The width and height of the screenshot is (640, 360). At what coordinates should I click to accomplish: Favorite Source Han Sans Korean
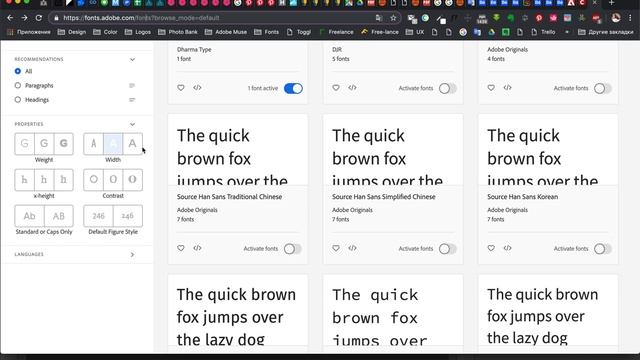[491, 248]
